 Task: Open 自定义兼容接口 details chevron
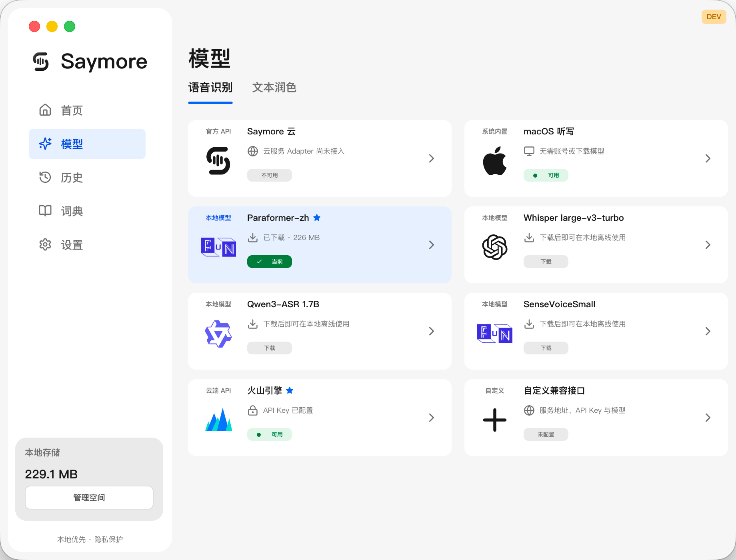(708, 418)
